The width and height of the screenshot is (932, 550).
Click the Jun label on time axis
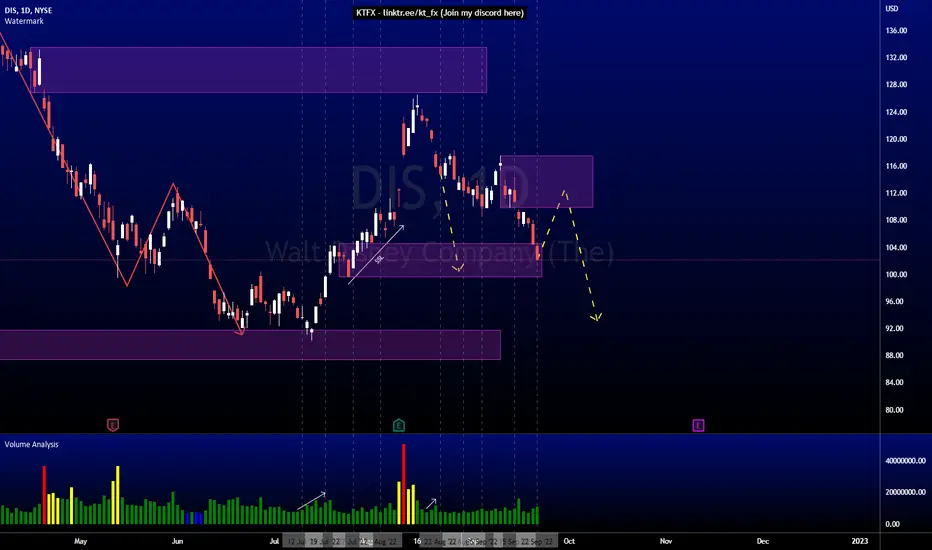tap(177, 541)
